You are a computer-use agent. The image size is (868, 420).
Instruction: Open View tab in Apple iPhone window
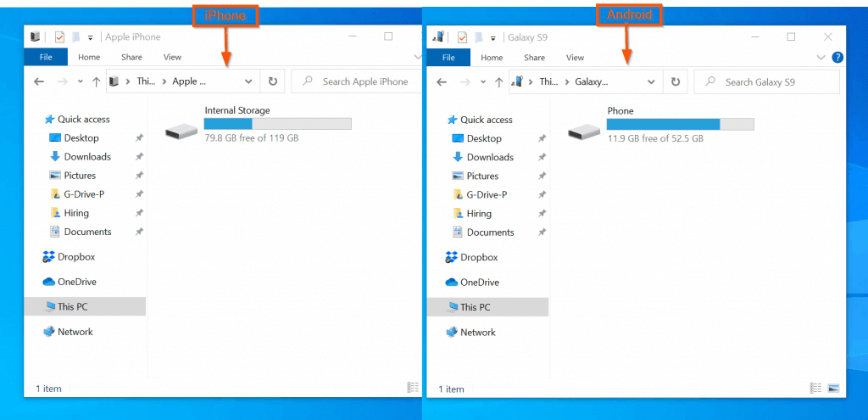point(172,57)
